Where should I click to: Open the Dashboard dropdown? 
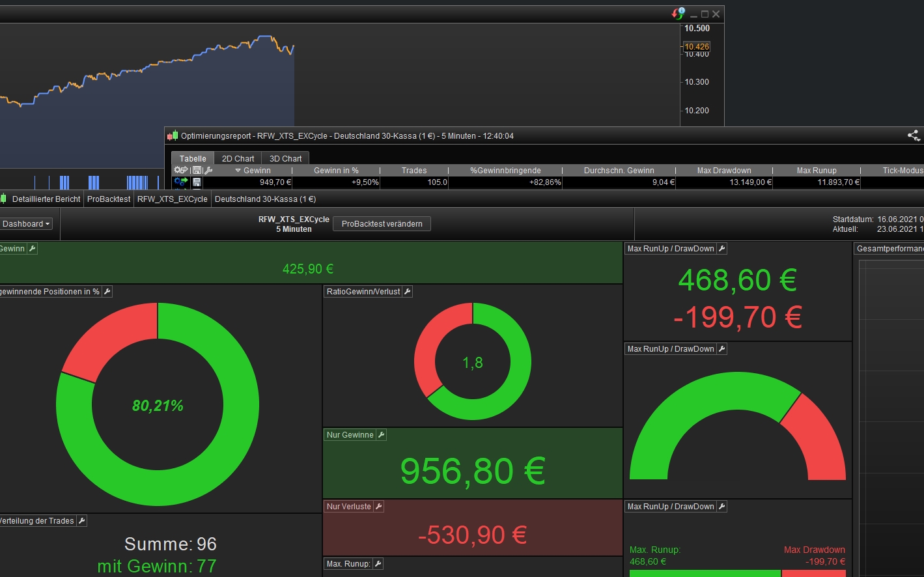pos(26,224)
